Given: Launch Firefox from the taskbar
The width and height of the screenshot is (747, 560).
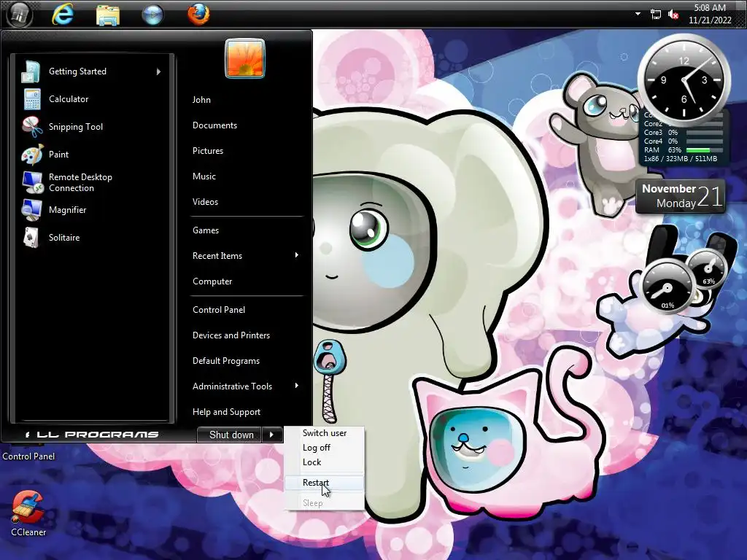Looking at the screenshot, I should (198, 15).
